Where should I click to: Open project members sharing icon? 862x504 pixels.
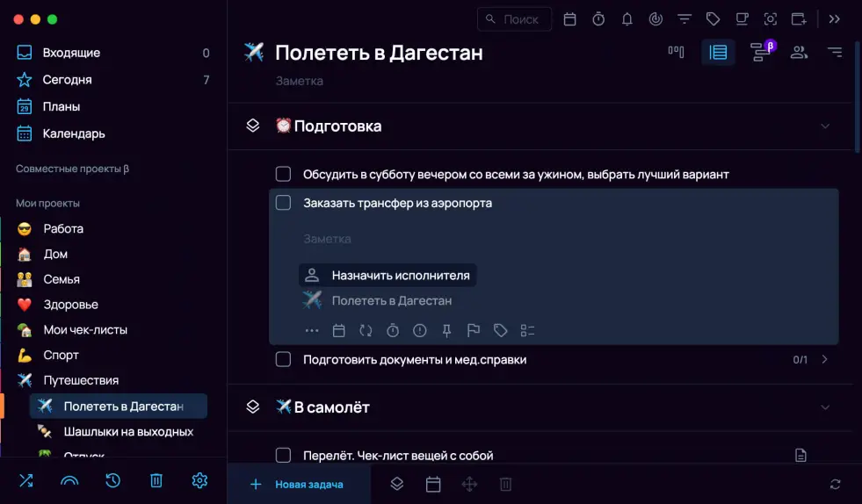[x=798, y=52]
